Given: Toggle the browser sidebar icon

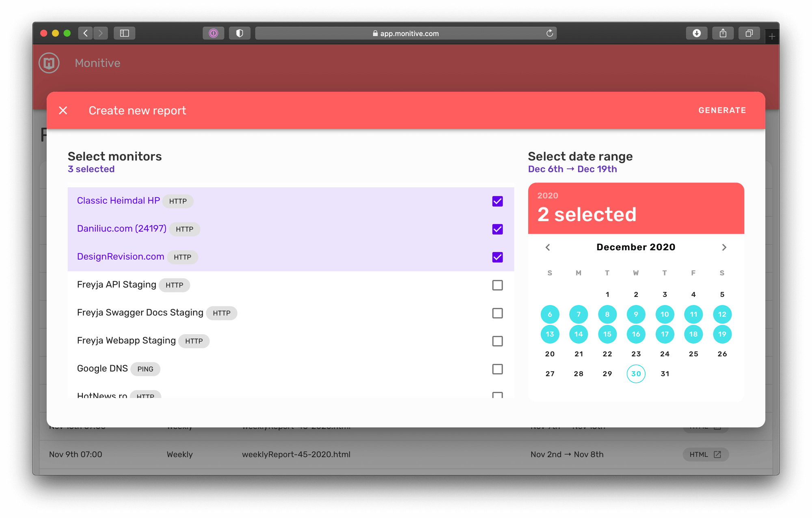Looking at the screenshot, I should pyautogui.click(x=125, y=33).
